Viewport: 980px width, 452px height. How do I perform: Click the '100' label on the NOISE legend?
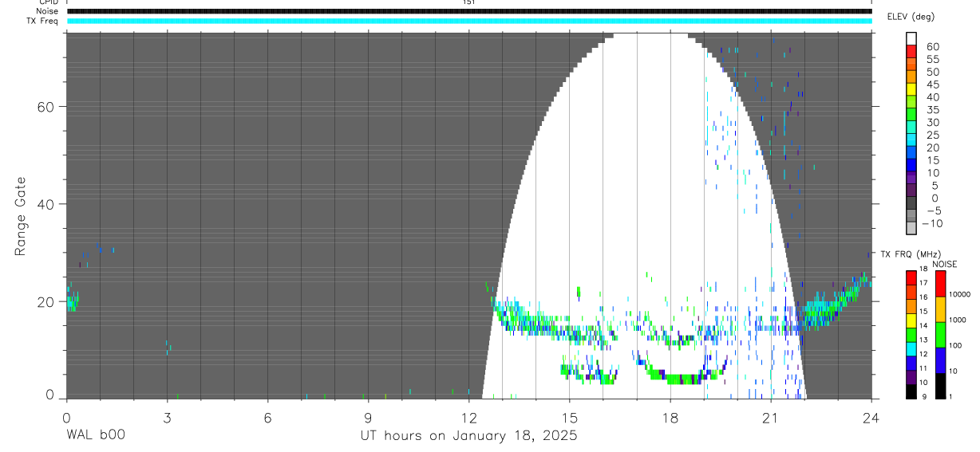tap(955, 345)
